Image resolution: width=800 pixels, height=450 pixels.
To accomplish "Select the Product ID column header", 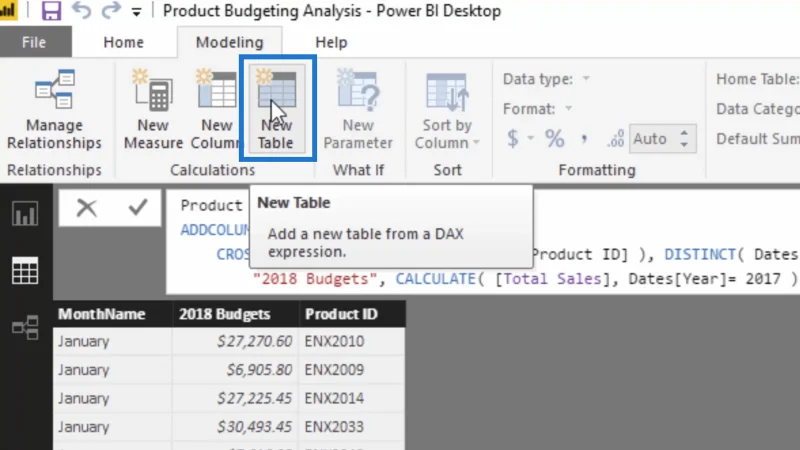I will 352,314.
